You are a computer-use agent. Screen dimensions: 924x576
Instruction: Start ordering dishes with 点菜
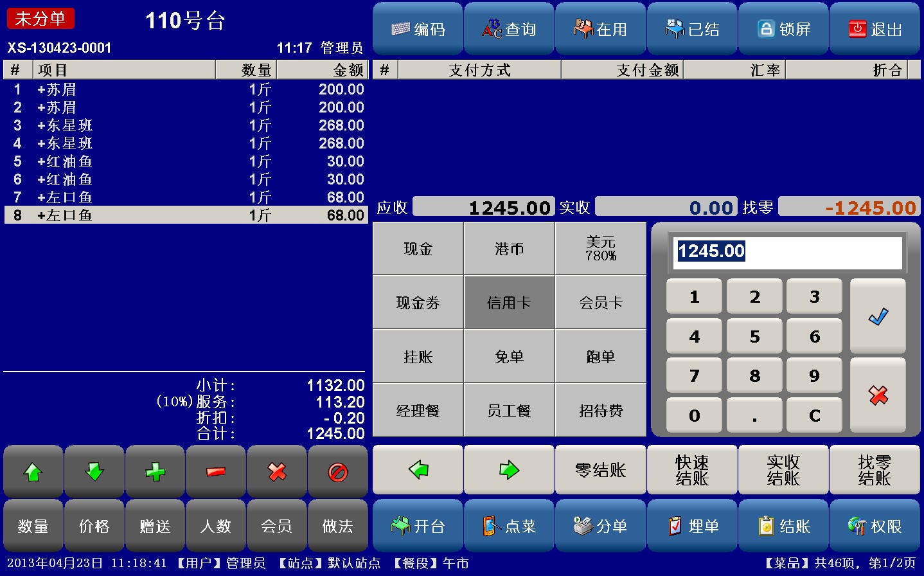(x=509, y=525)
